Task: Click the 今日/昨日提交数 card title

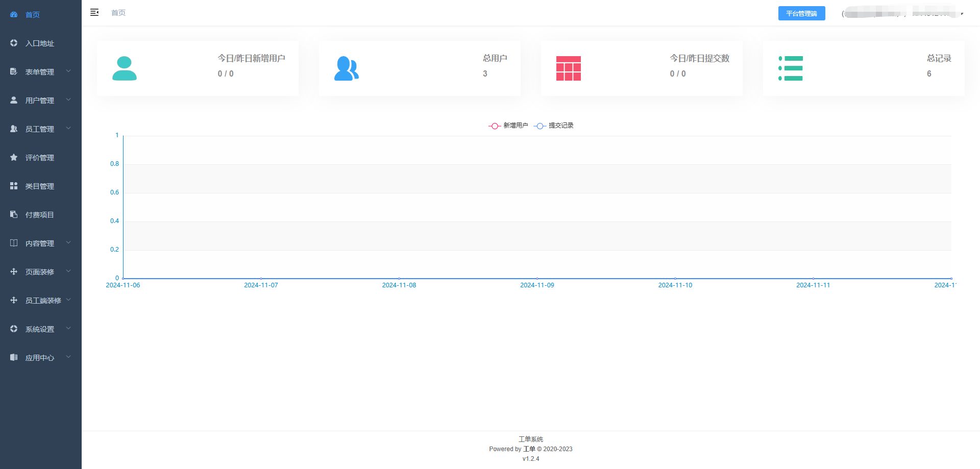Action: (x=700, y=58)
